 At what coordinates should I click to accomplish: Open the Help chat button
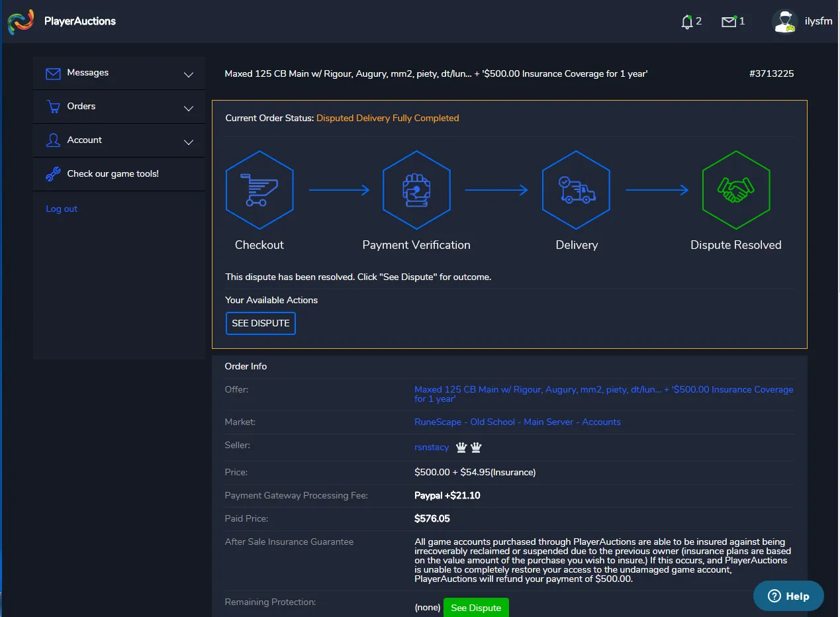click(x=788, y=596)
